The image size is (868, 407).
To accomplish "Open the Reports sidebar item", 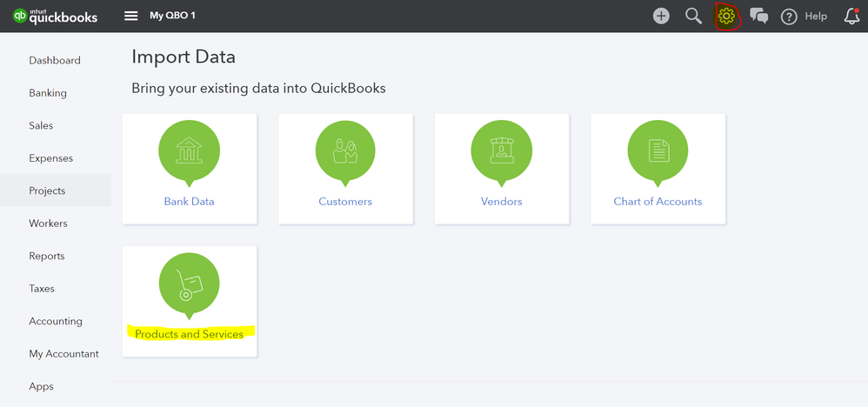I will coord(47,256).
